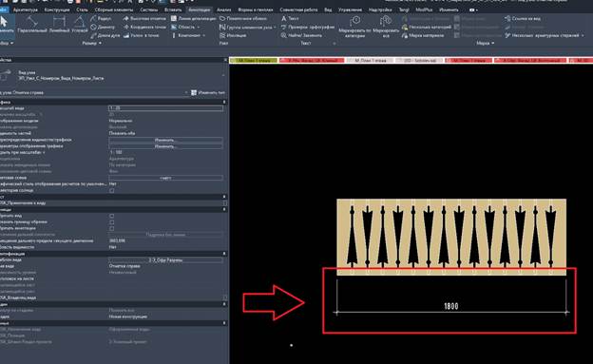
Task: Open the Системы ribbon tab
Action: (x=148, y=10)
